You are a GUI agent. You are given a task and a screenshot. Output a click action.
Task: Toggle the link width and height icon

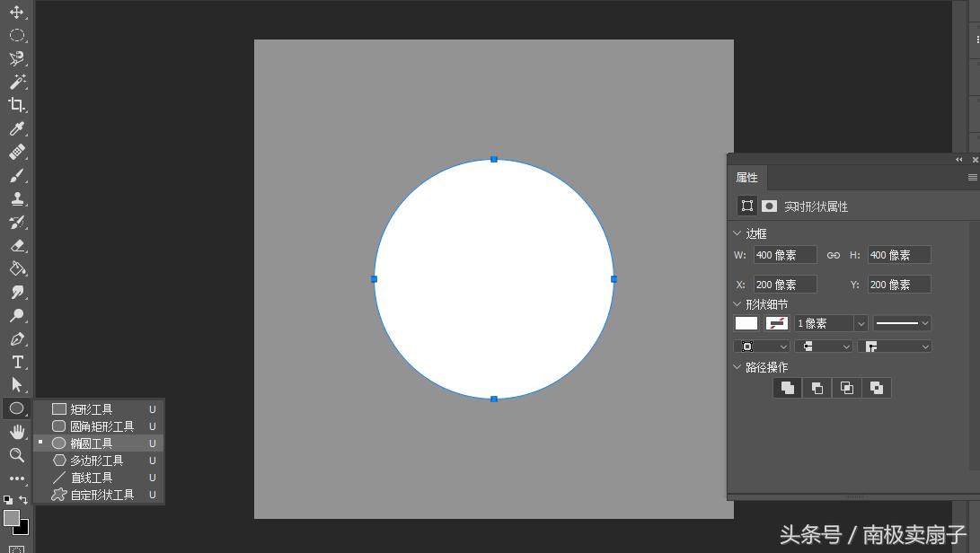click(x=833, y=255)
